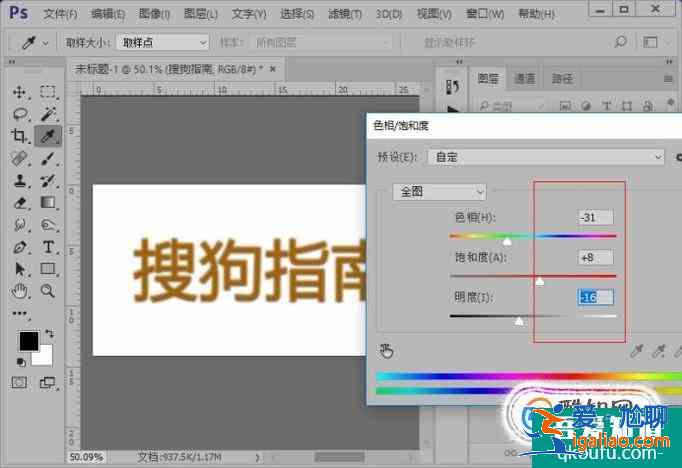Select the Move tool

click(x=19, y=92)
